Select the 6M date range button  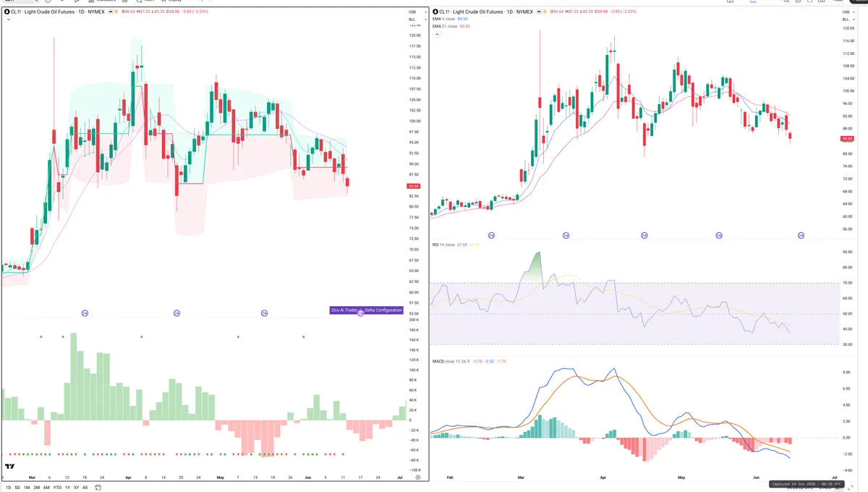46,488
